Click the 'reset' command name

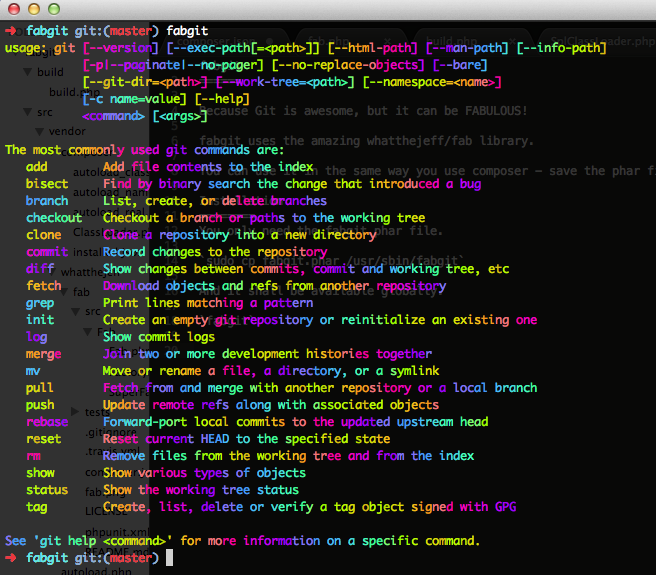point(44,439)
